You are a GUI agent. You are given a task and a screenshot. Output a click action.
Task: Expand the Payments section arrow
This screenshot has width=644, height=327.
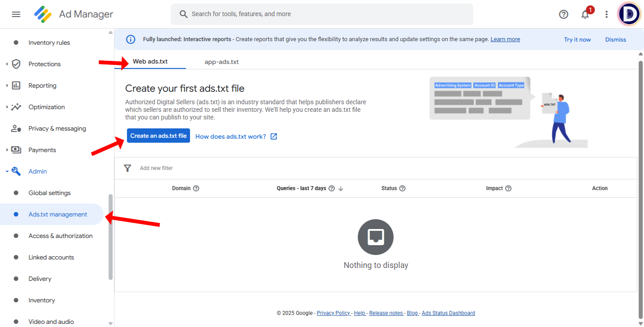click(x=7, y=150)
